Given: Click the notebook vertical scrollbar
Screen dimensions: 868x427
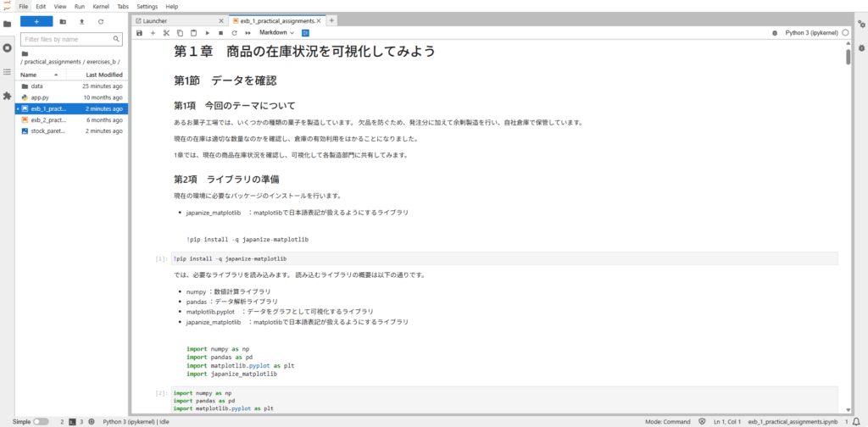Looking at the screenshot, I should coord(849,58).
